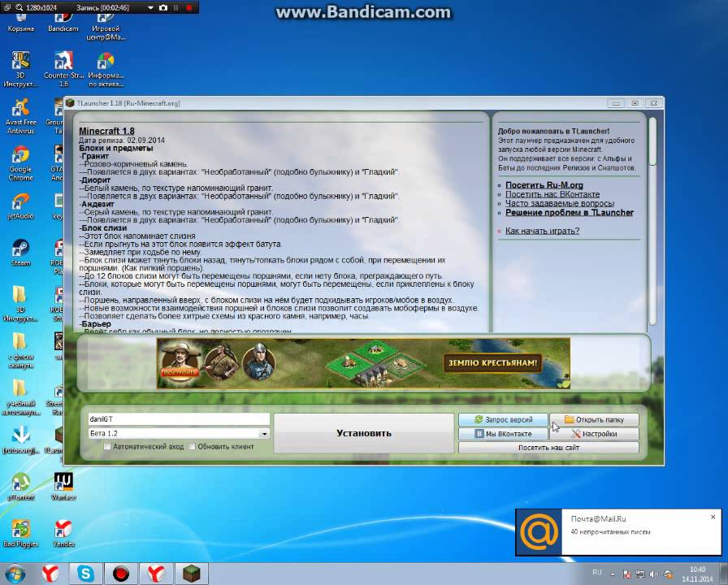
Task: Show hidden tray icons arrow
Action: point(613,574)
